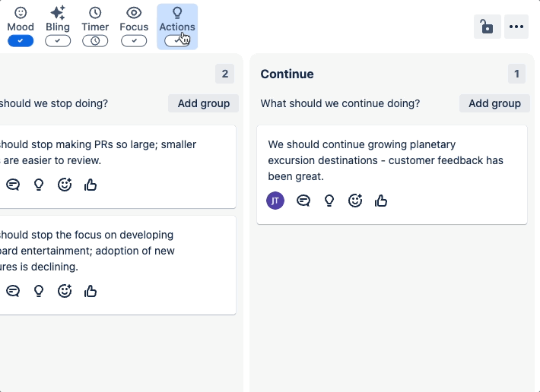Click Add group in the stop column
The height and width of the screenshot is (392, 540).
coord(203,103)
